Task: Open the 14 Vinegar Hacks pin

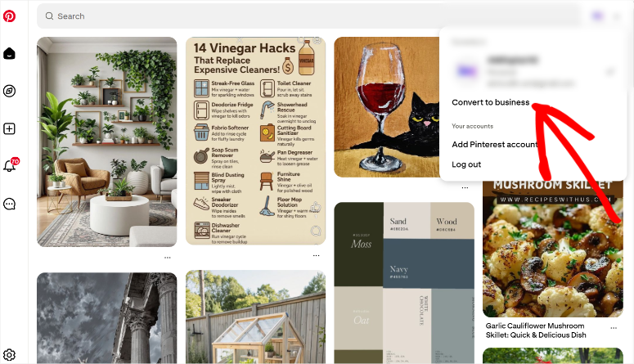Action: coord(255,142)
